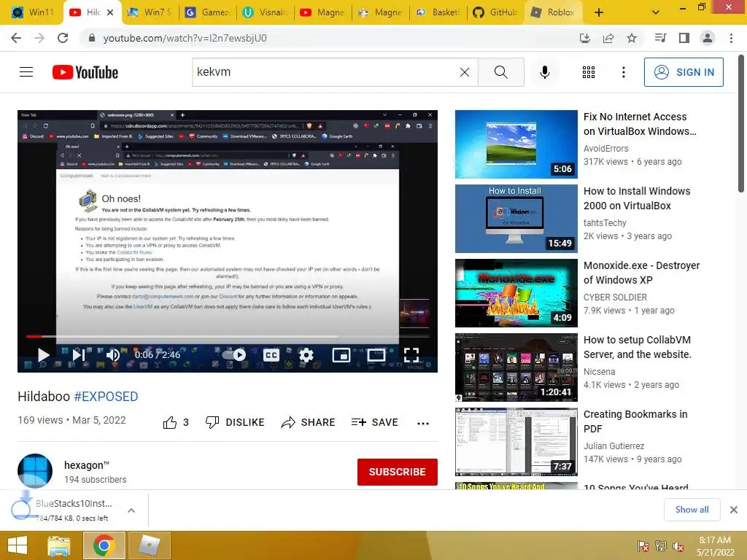Click the install/download page icon in address bar

[584, 38]
